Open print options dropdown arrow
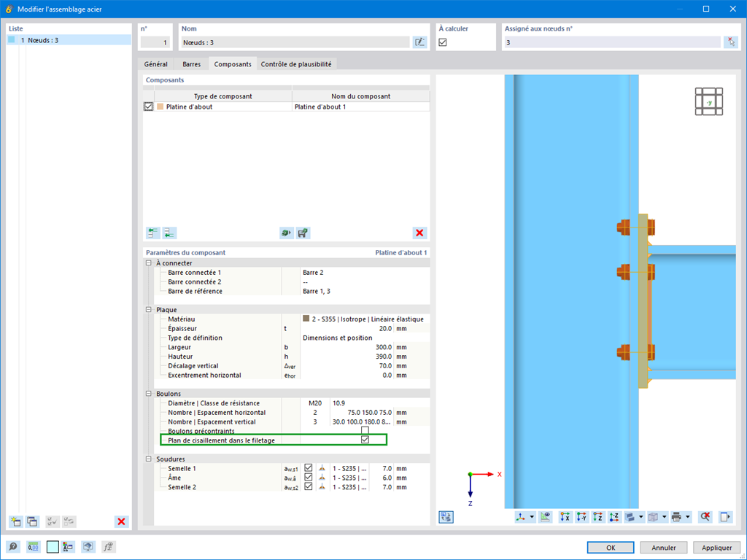 [x=687, y=517]
